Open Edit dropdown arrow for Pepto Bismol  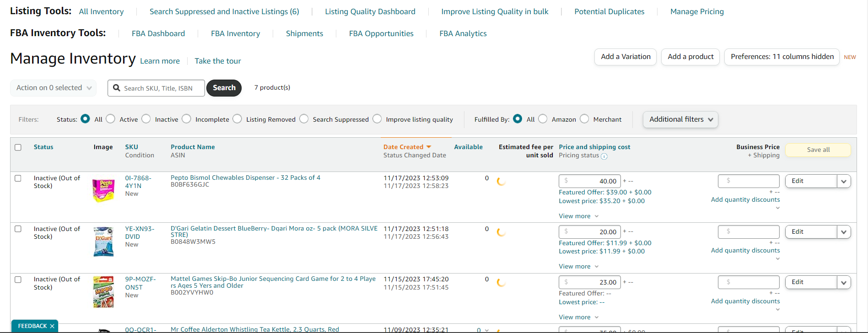844,181
